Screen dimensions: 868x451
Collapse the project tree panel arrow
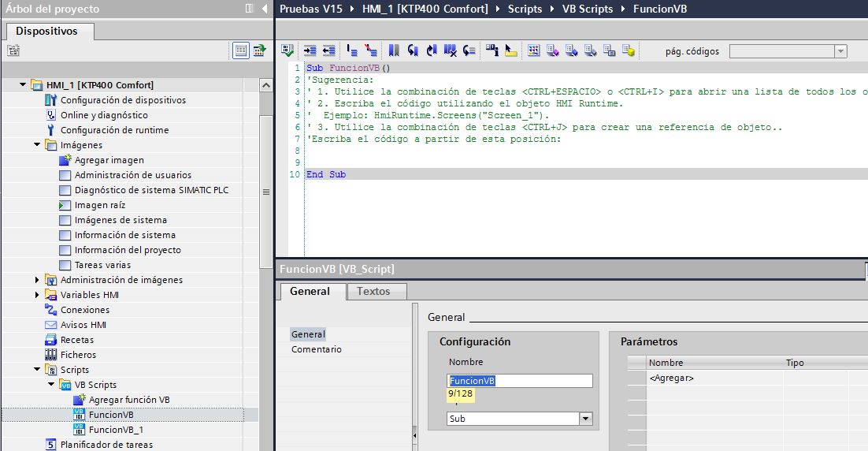(265, 9)
